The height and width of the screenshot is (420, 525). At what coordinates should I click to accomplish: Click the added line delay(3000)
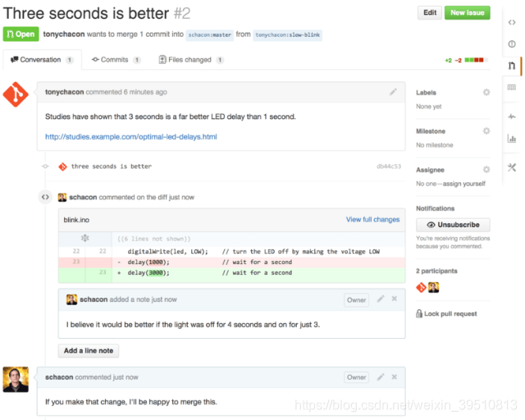click(x=231, y=272)
